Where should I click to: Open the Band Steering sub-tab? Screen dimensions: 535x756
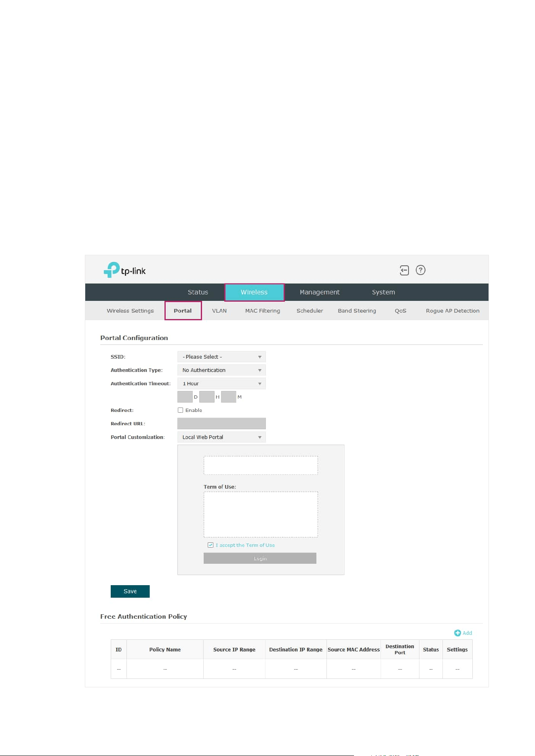point(357,311)
